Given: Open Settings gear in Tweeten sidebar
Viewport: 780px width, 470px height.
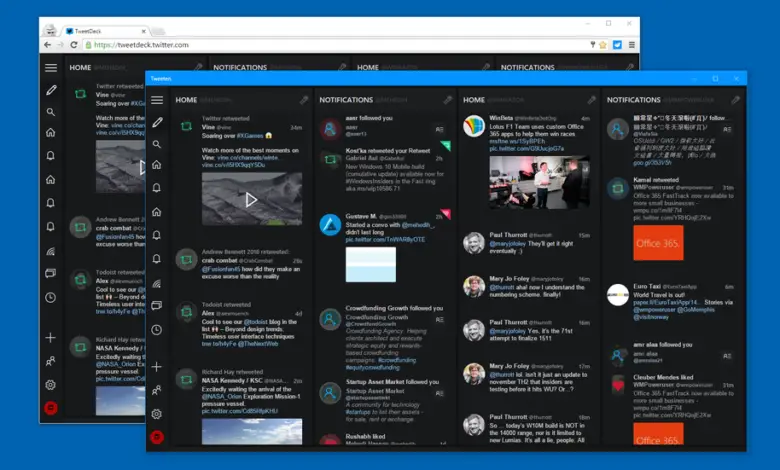Looking at the screenshot, I should [x=157, y=414].
